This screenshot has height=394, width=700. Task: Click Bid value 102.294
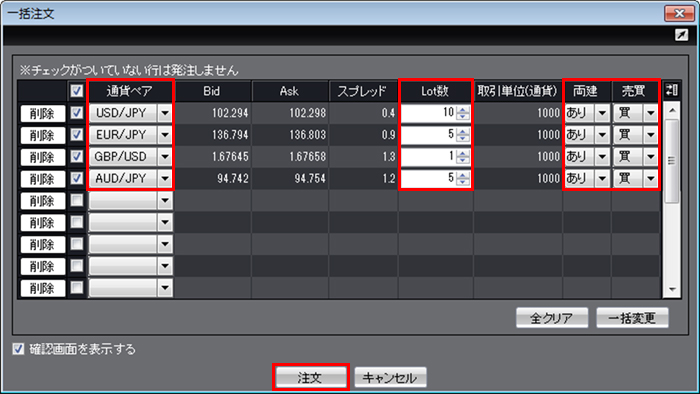tap(230, 113)
